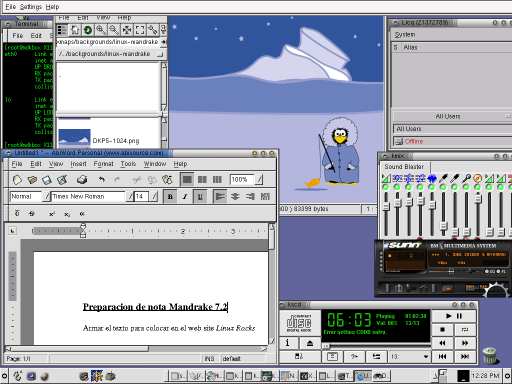The image size is (512, 384).
Task: Toggle loop mode in kscd player
Action: point(464,330)
